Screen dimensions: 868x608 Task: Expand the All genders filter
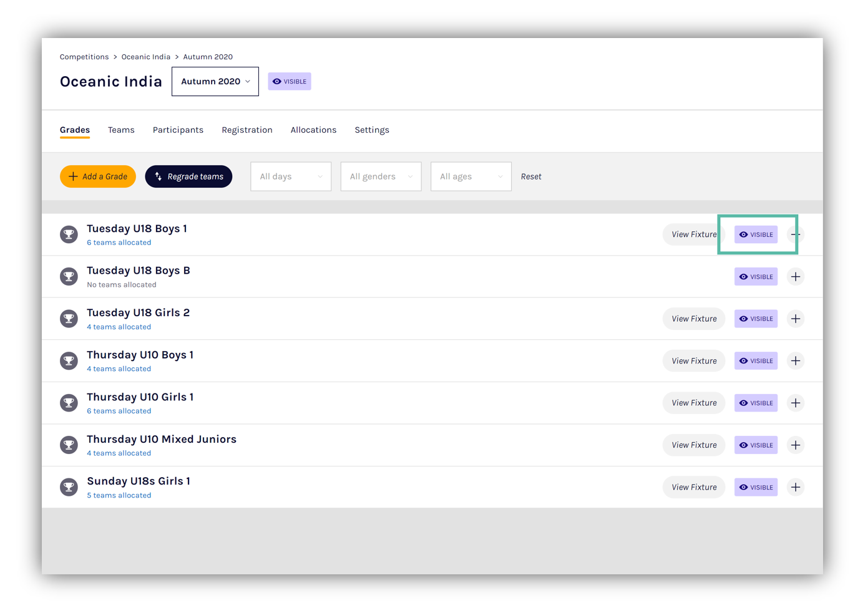pos(381,176)
